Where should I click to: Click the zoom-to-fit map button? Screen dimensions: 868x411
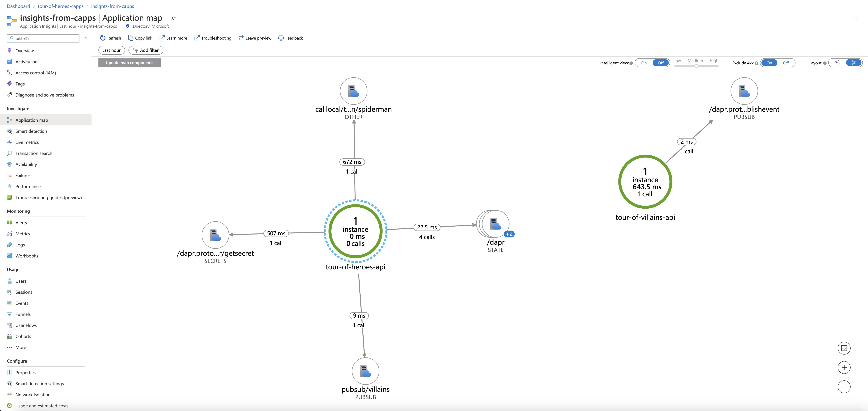844,348
